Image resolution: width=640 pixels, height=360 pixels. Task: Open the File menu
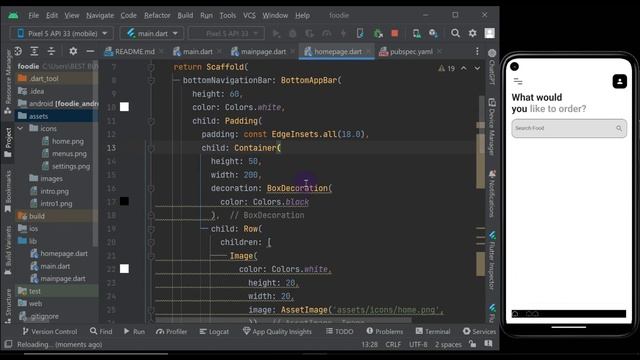coord(33,15)
